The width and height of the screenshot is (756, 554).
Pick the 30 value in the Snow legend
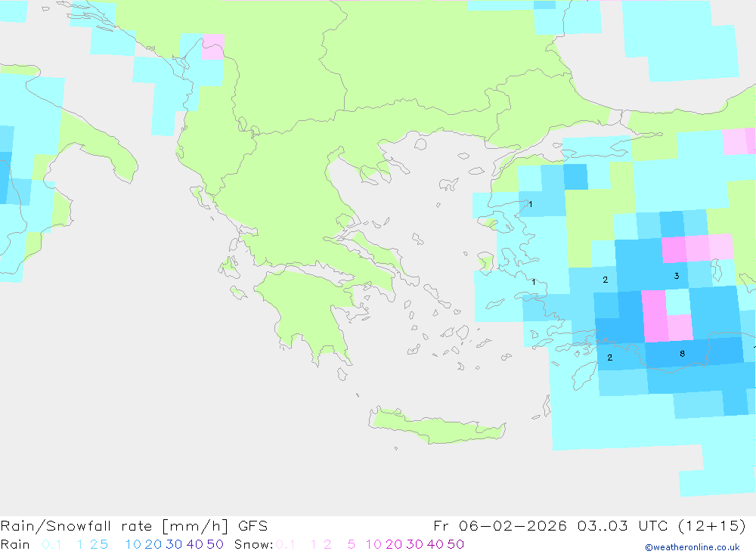(x=414, y=544)
